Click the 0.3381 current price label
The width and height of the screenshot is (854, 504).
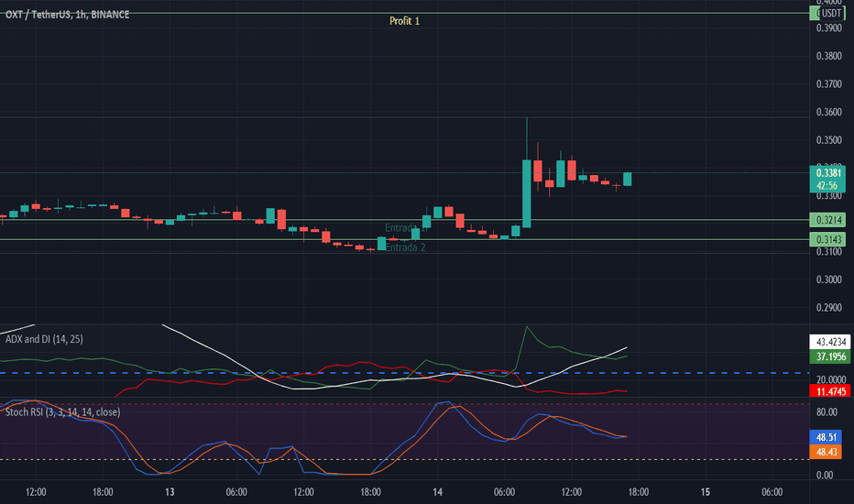pos(827,172)
